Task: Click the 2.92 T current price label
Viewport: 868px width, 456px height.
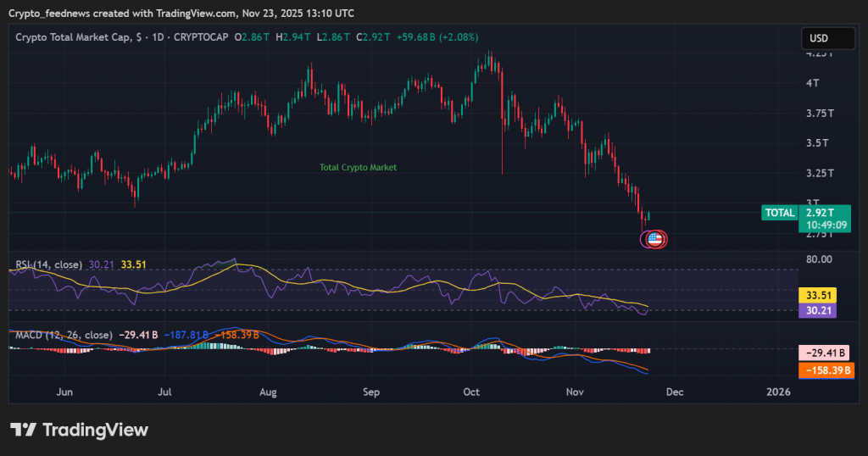Action: [820, 213]
